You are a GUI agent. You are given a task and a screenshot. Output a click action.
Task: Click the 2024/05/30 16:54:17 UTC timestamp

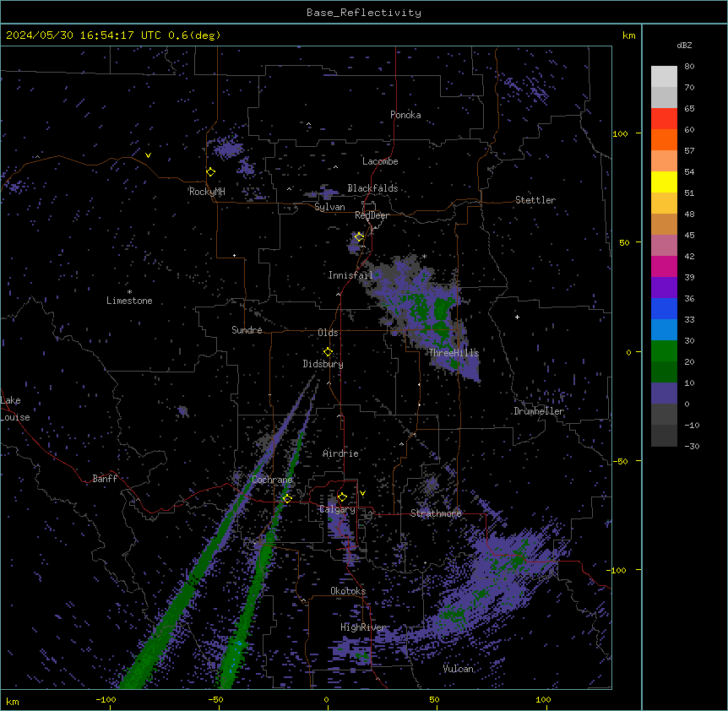[x=84, y=35]
